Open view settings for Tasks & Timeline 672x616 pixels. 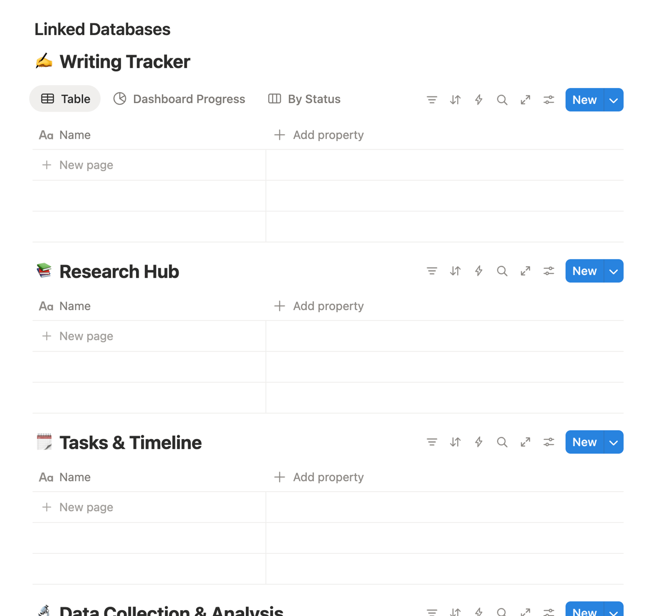(548, 442)
